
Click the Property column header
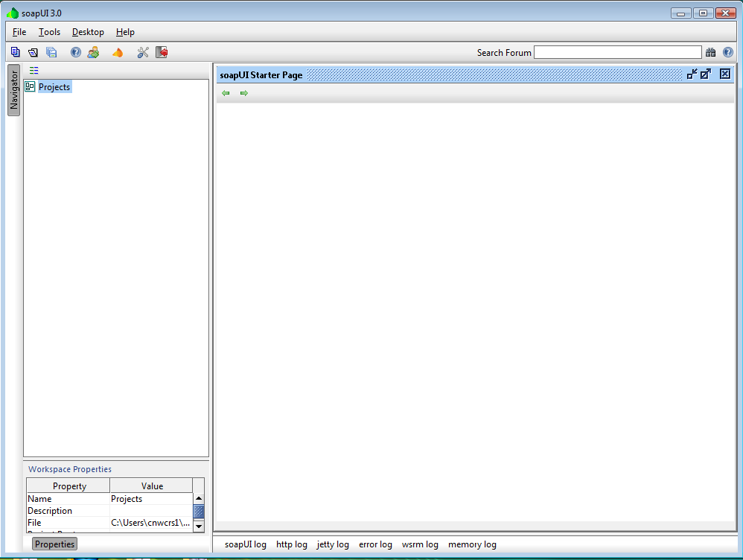point(68,486)
